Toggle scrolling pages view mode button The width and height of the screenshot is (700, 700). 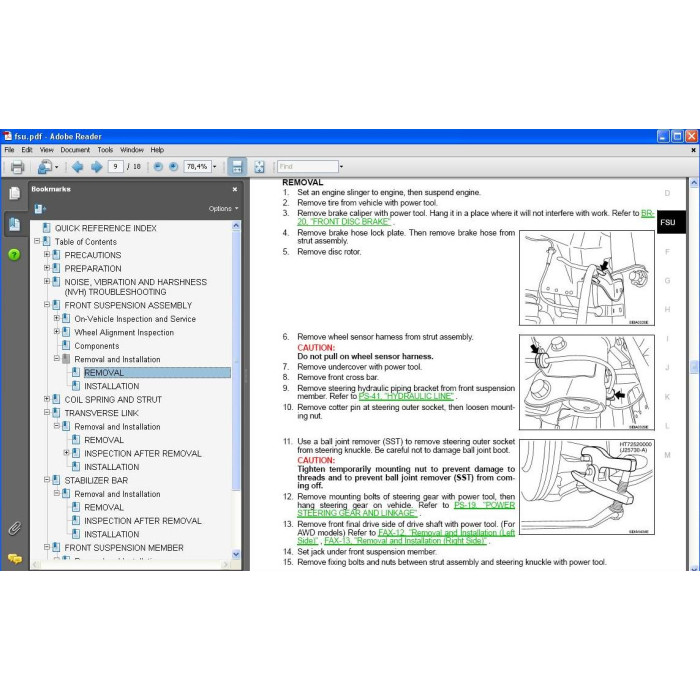point(237,167)
